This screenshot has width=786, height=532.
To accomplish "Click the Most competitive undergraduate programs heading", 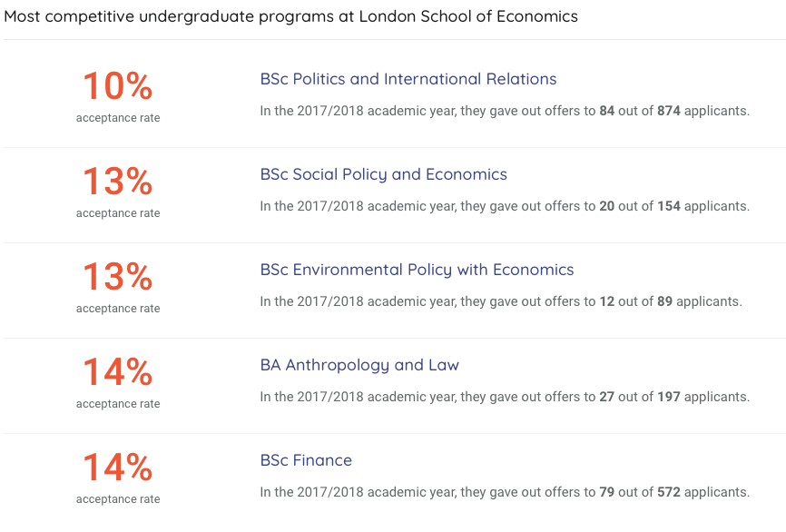I will tap(290, 16).
